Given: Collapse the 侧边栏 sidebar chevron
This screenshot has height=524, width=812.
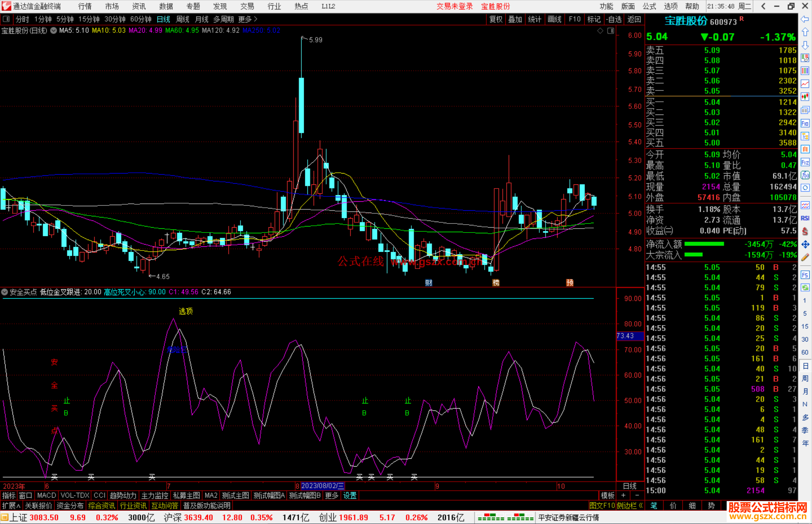Looking at the screenshot, I should [x=641, y=506].
